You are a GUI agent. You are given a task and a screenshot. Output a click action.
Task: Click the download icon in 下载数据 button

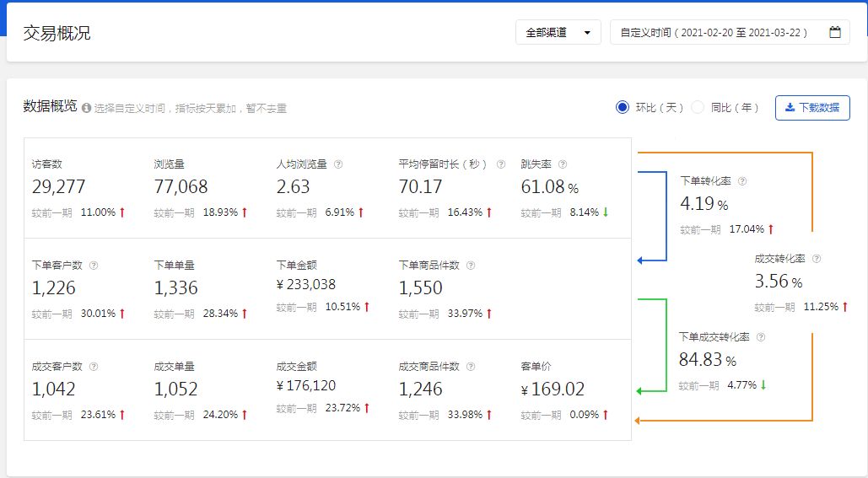pos(790,108)
